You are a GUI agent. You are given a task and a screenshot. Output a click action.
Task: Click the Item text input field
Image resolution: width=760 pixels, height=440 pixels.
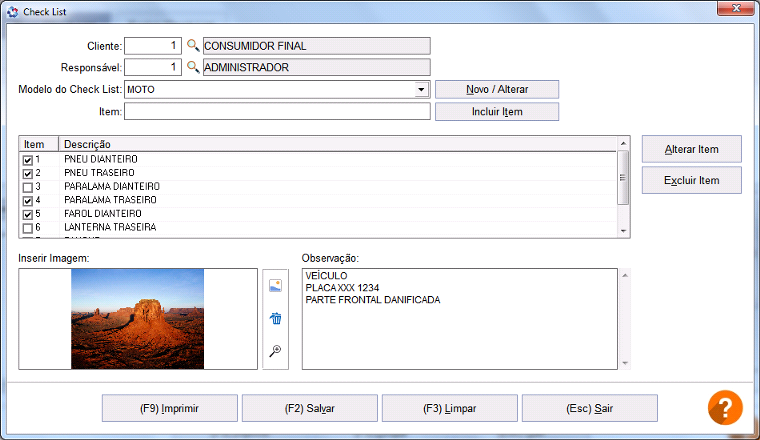coord(277,111)
